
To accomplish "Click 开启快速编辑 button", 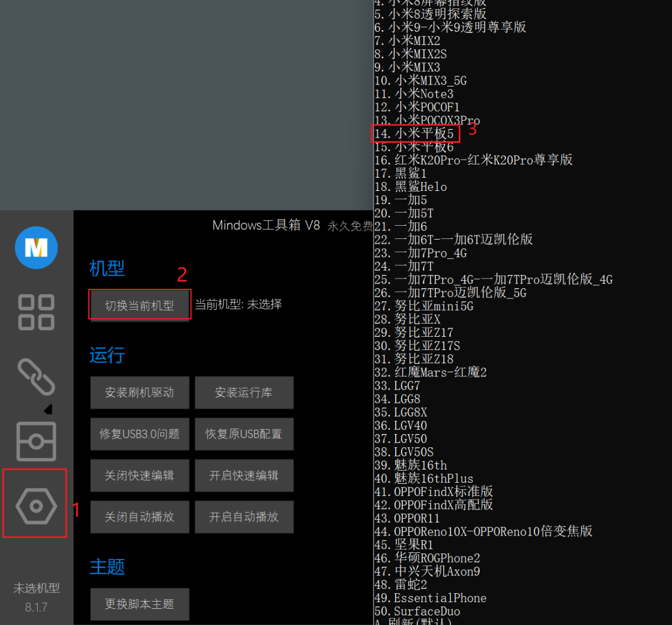I will point(244,476).
